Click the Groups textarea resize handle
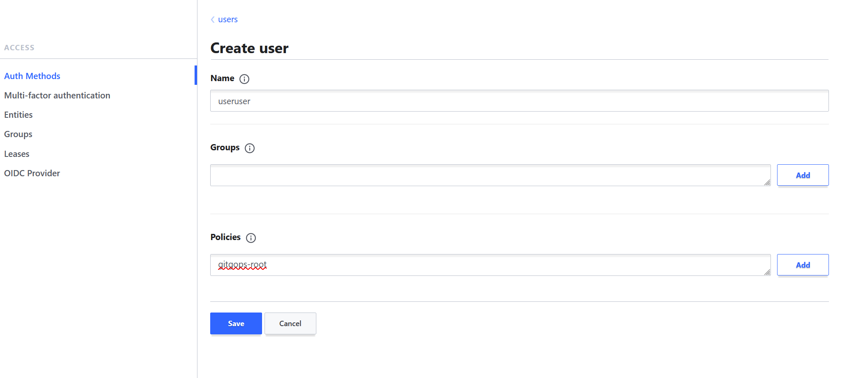Screen dimensions: 868x378 767,182
